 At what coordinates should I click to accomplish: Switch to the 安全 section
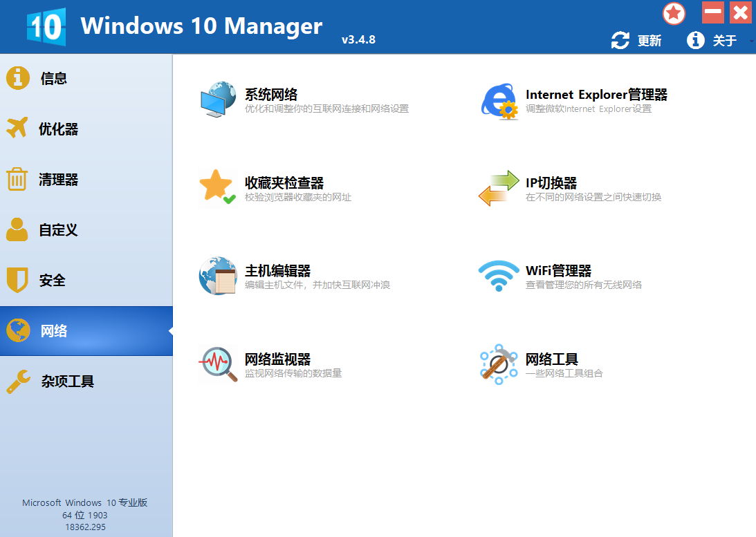[x=52, y=281]
